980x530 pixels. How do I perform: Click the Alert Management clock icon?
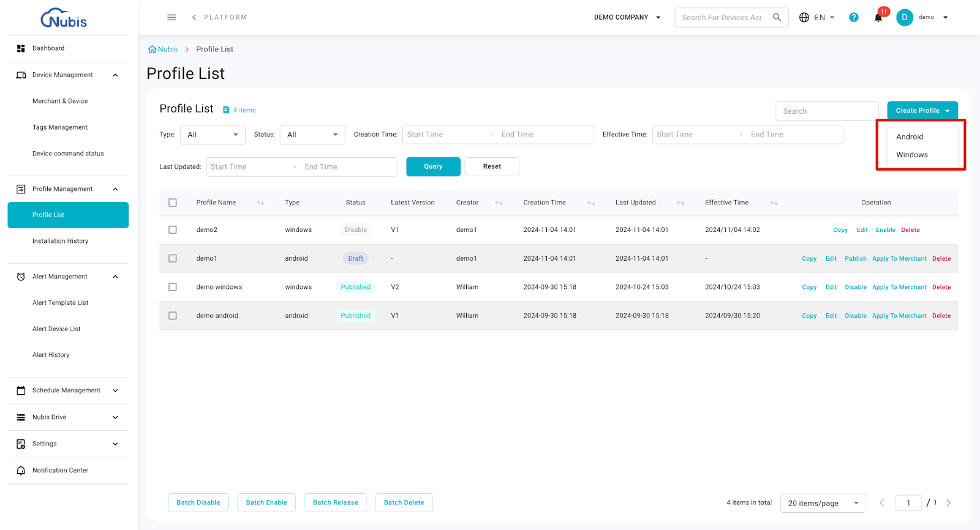(x=21, y=277)
